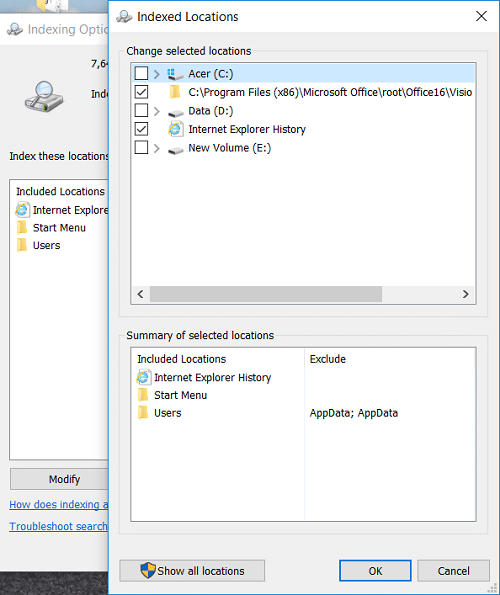Select the C:\Program Files (x86) Visio path
The image size is (500, 595).
(x=330, y=92)
